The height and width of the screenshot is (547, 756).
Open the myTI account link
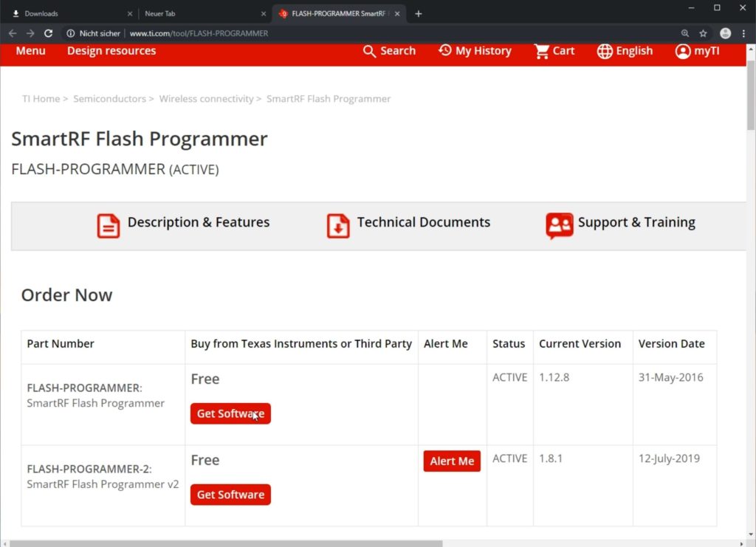click(707, 51)
